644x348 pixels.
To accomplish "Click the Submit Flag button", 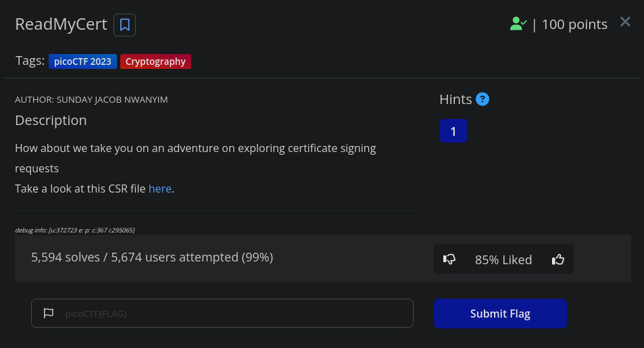I will (x=500, y=314).
